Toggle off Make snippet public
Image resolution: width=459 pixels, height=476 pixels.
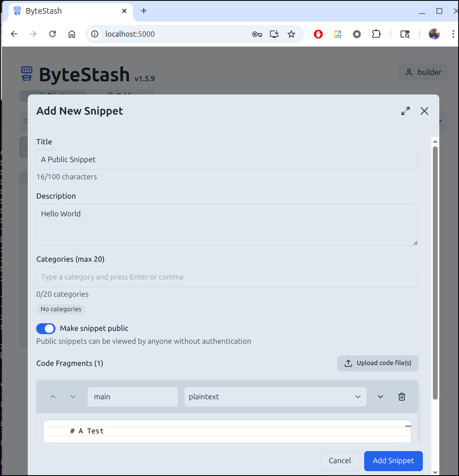point(46,328)
